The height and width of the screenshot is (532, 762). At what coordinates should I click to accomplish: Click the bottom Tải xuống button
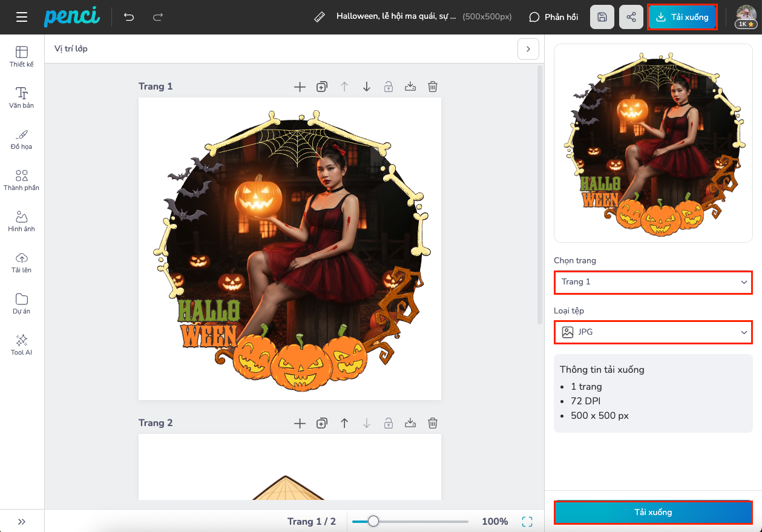(x=653, y=512)
